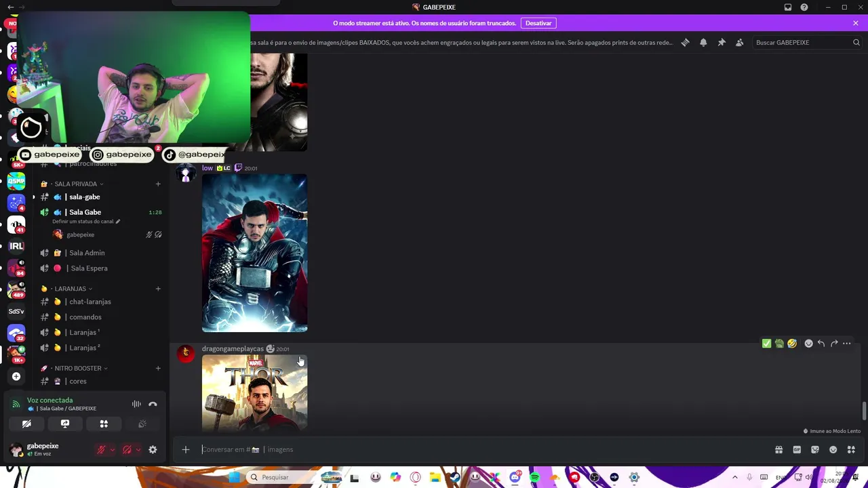Open the GIF picker
The height and width of the screenshot is (488, 868).
tap(797, 449)
